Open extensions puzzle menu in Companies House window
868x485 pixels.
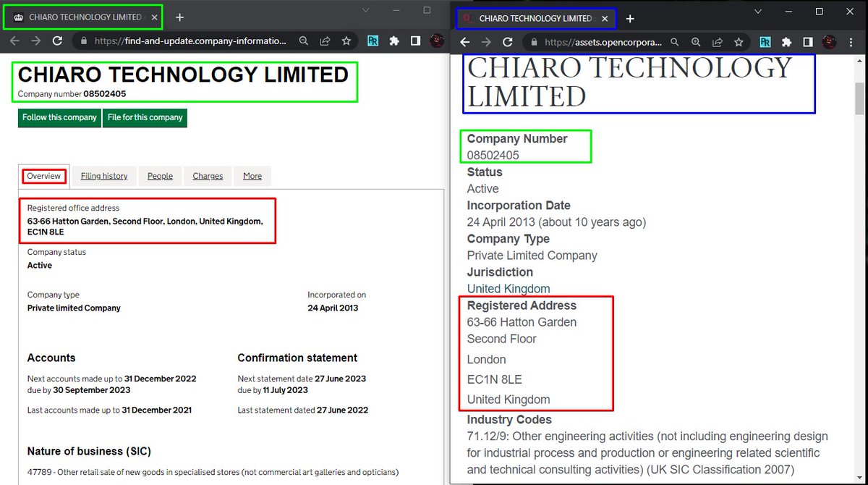click(393, 41)
